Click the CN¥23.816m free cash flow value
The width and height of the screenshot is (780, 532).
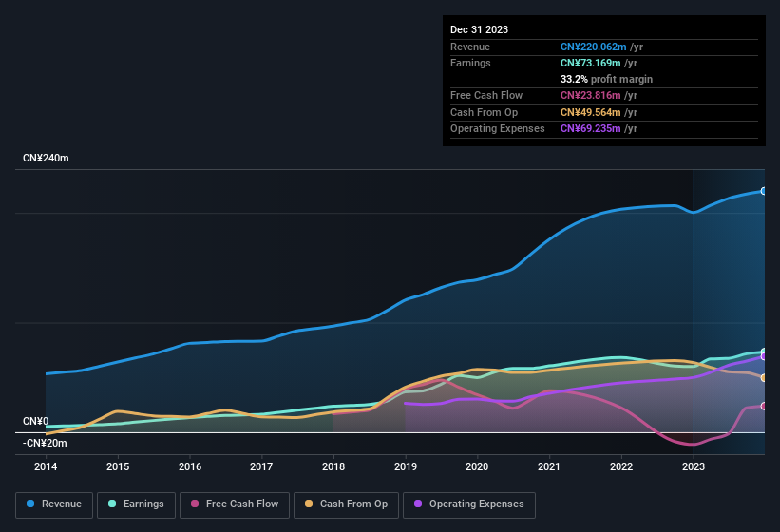(591, 95)
